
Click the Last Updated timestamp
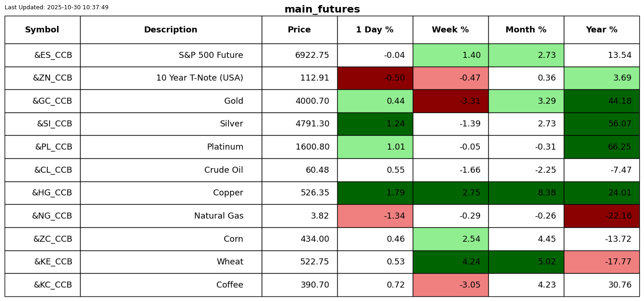pos(57,7)
